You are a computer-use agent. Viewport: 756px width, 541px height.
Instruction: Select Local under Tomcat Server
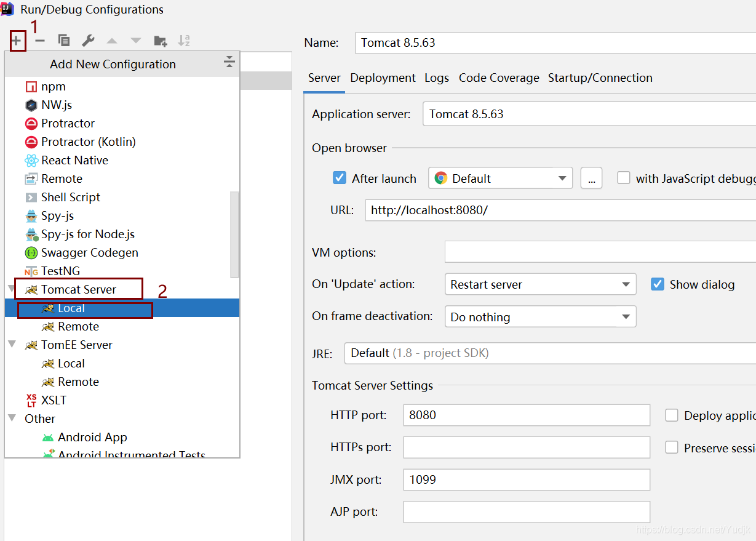[122, 308]
